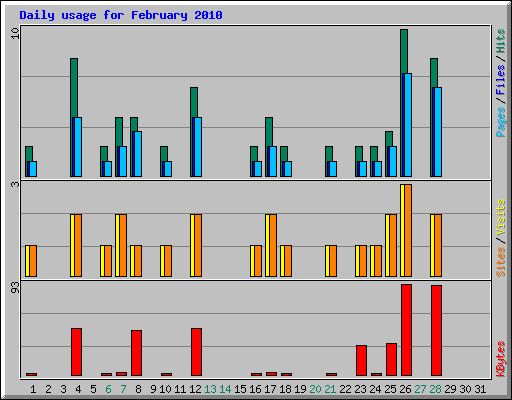Click day label "8" on the x-axis
The width and height of the screenshot is (512, 400).
pyautogui.click(x=138, y=389)
